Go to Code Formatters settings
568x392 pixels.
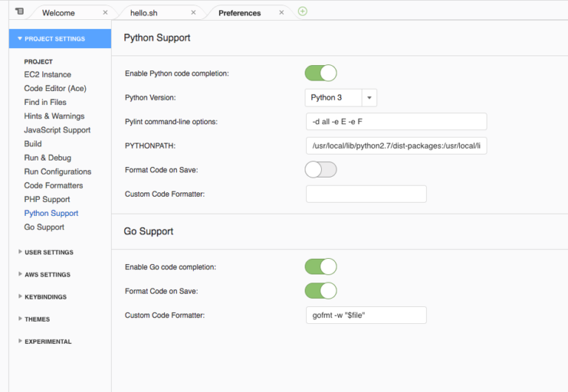point(53,186)
